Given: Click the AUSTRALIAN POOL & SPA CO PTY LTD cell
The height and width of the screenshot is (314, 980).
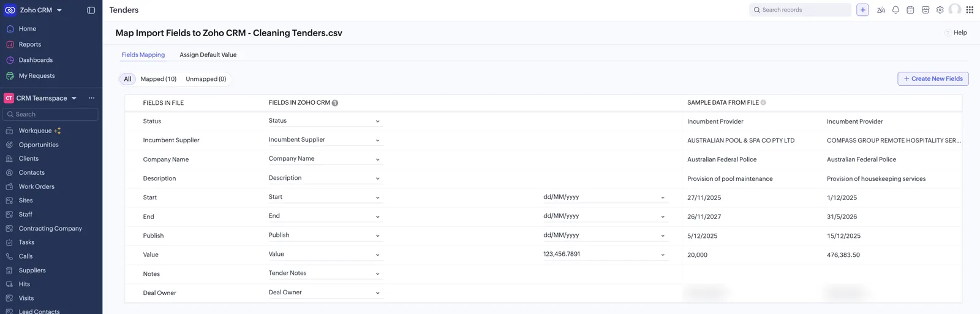Looking at the screenshot, I should click(x=741, y=140).
